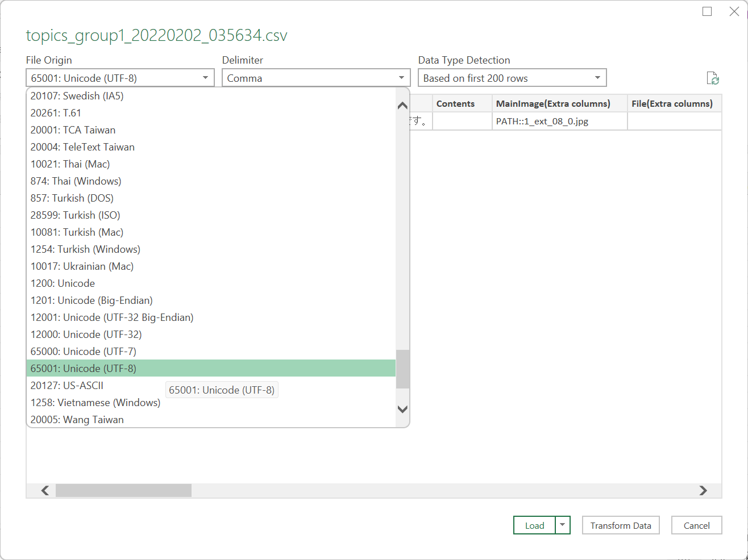Select the PATH::1_ext_08_0.jpg cell
Viewport: 748px width, 560px height.
[543, 121]
